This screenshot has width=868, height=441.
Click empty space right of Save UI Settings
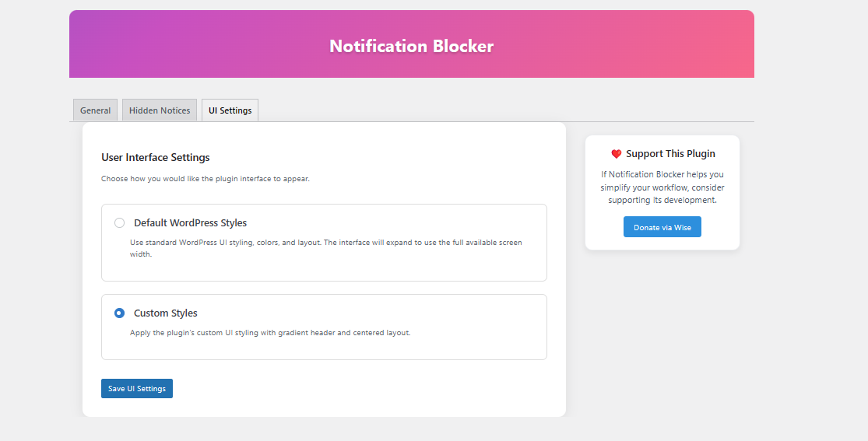350,388
